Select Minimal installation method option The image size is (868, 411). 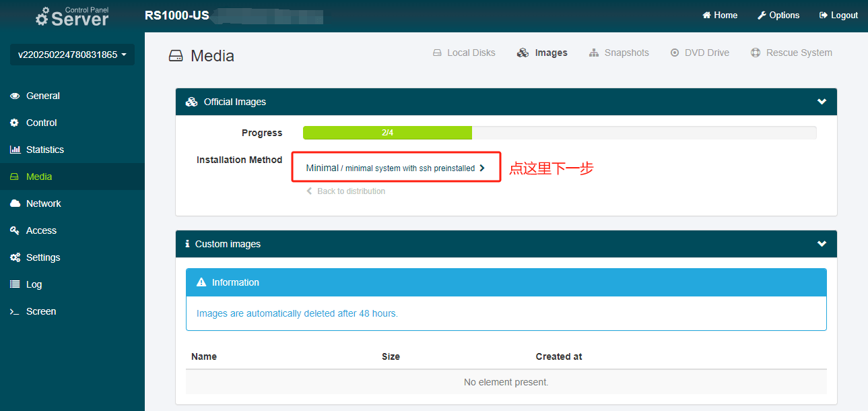395,168
